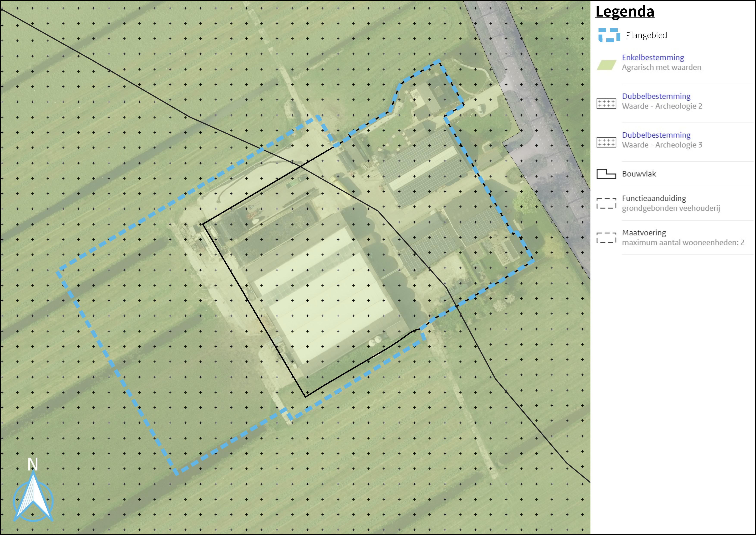Click the Agrarisch met waarden label

point(661,67)
